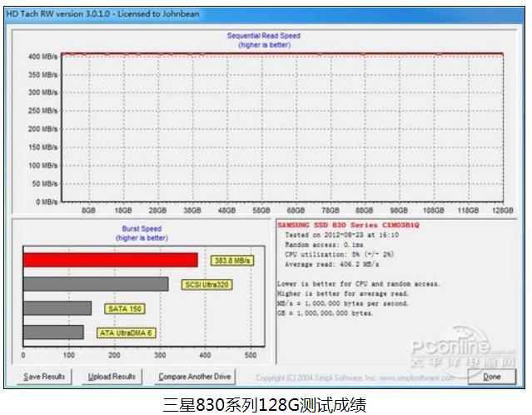Open Upload Results
The height and width of the screenshot is (415, 532).
point(112,377)
